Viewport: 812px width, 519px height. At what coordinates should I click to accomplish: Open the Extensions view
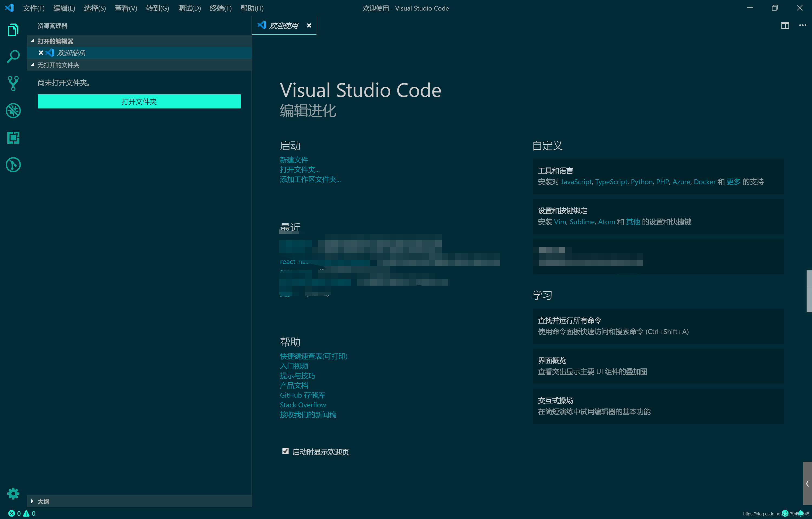(13, 137)
